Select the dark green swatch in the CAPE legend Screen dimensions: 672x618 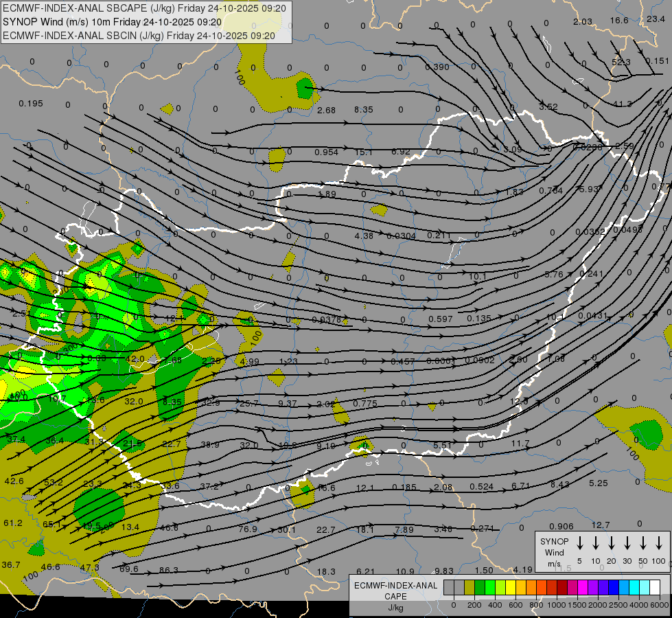pyautogui.click(x=480, y=587)
